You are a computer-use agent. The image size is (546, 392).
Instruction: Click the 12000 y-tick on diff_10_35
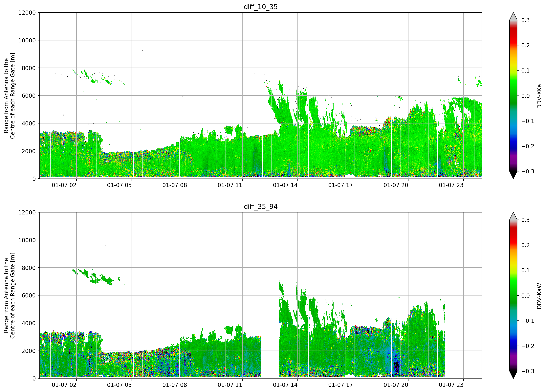point(27,12)
